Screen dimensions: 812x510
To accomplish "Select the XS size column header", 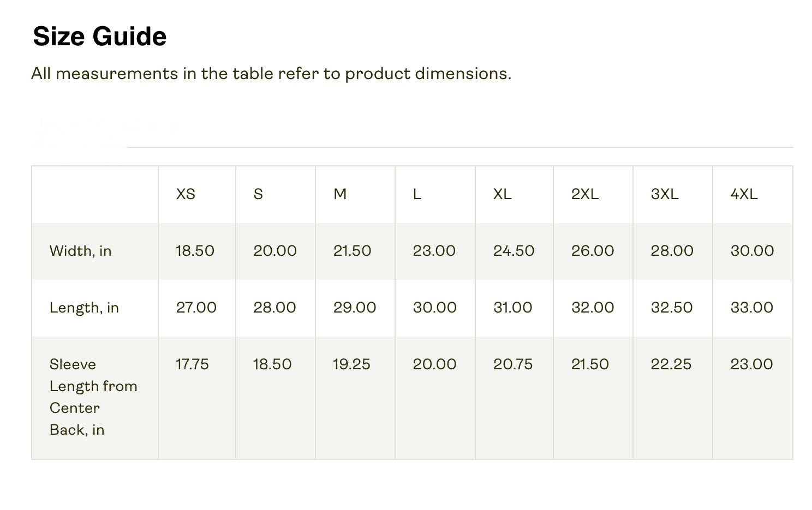I will point(186,194).
